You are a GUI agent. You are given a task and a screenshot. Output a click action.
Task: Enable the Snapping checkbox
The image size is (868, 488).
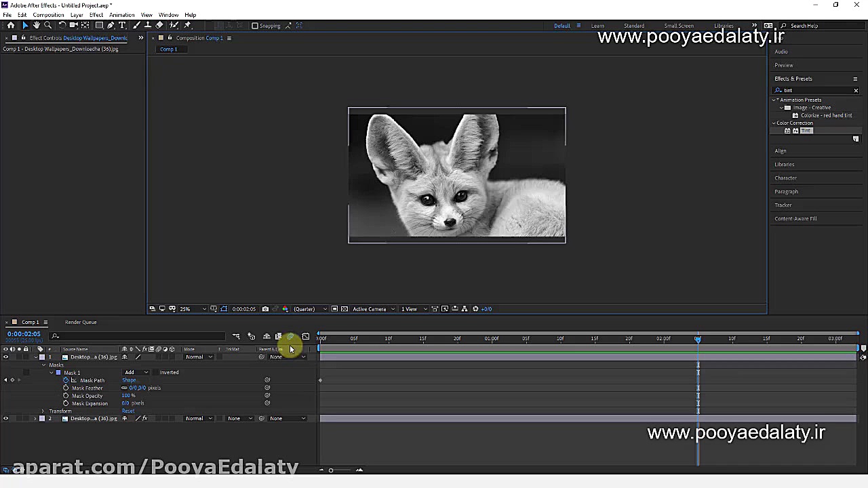255,26
